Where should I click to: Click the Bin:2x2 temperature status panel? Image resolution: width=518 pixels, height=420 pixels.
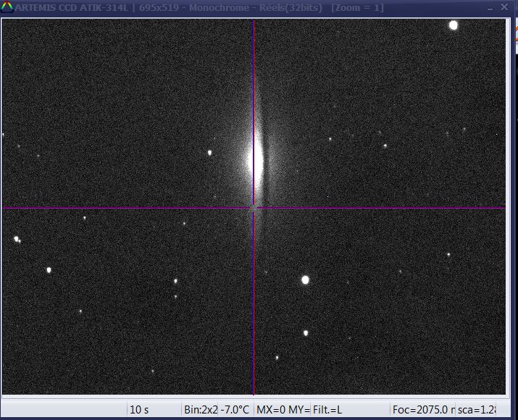217,410
